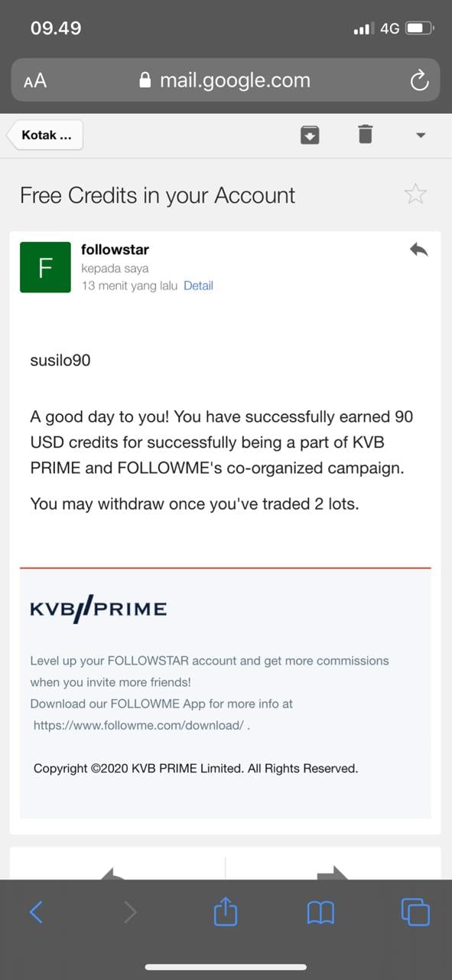Tap the KVB PRIME logo
Image resolution: width=452 pixels, height=980 pixels.
click(x=99, y=609)
